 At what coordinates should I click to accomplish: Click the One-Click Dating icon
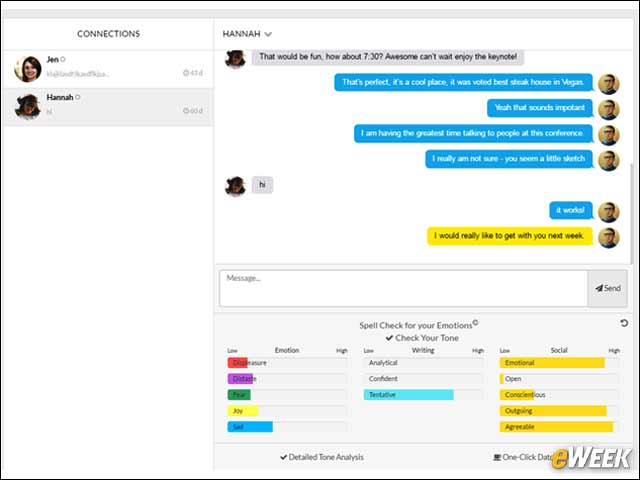(497, 458)
